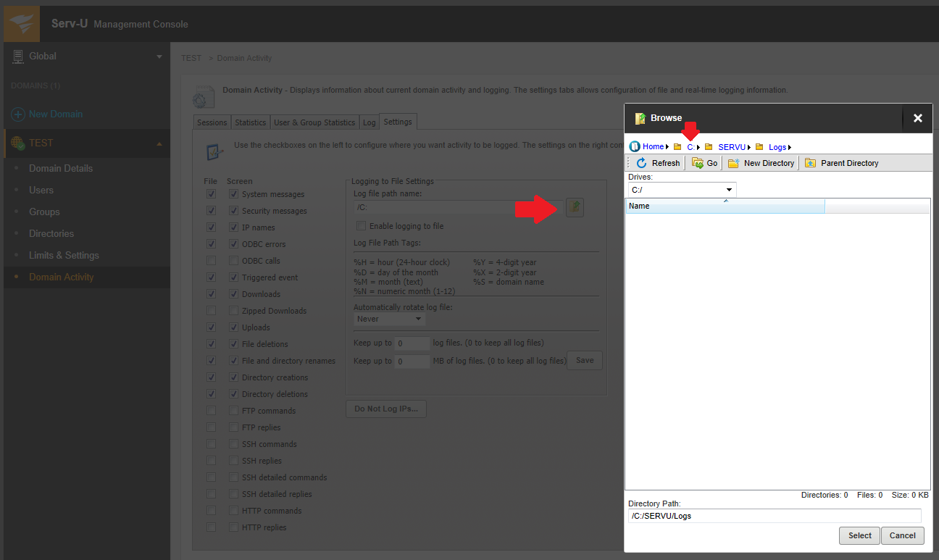Toggle System messages Screen checkbox
This screenshot has height=560, width=939.
point(234,194)
